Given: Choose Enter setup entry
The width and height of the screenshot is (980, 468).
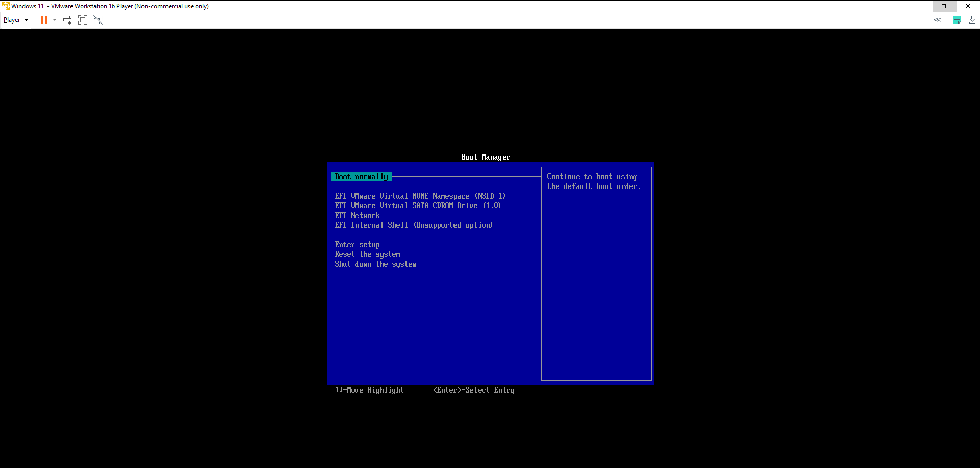Looking at the screenshot, I should (357, 245).
